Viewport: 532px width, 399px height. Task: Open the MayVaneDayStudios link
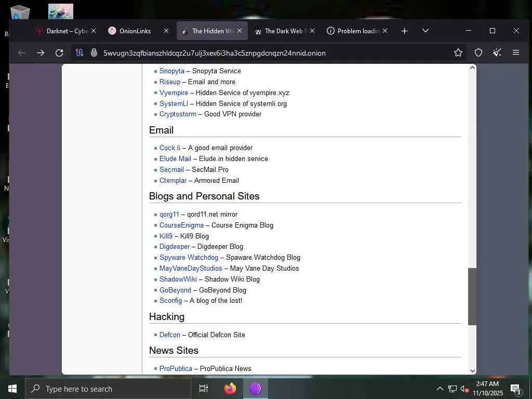pos(191,269)
